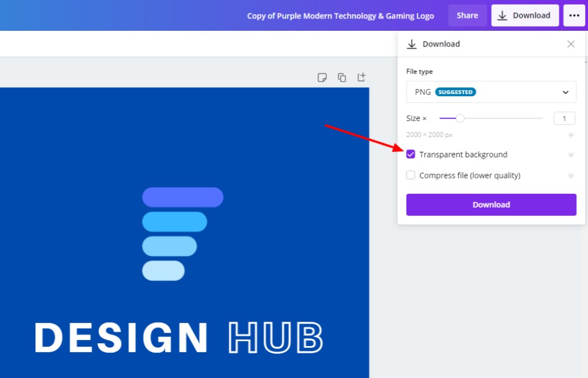This screenshot has height=378, width=588.
Task: Select the top purple-blue logo bar shape
Action: [x=183, y=197]
